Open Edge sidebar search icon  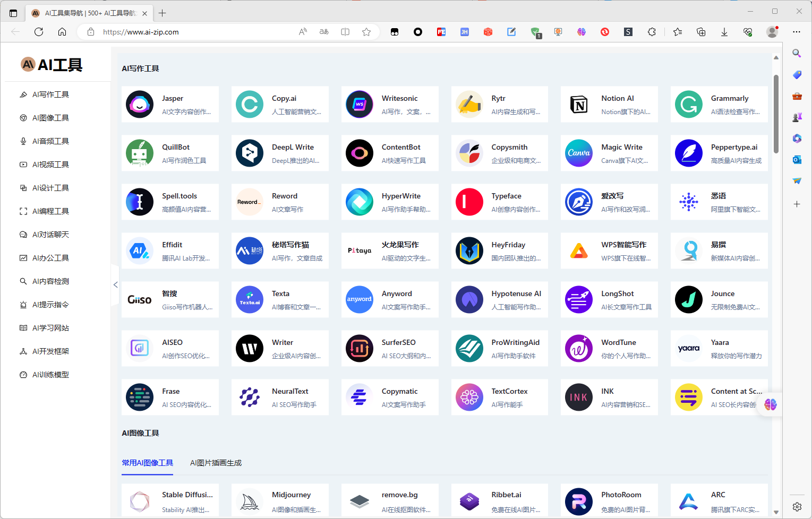coord(797,53)
